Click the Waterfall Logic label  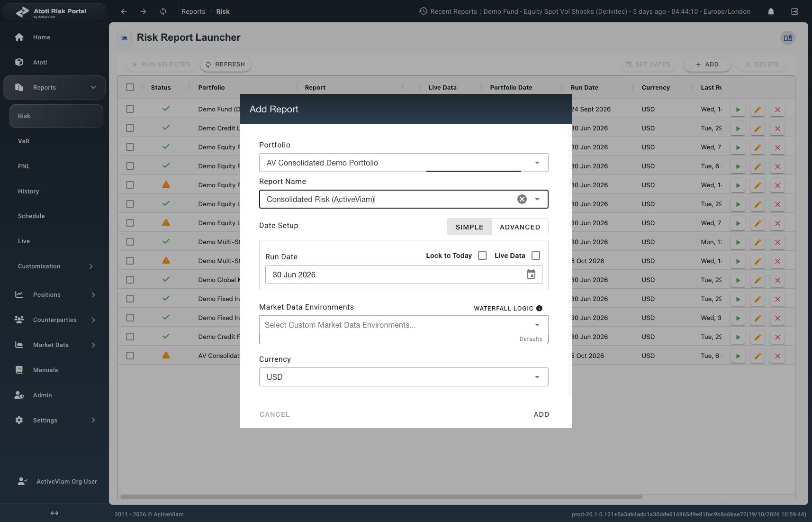tap(504, 308)
